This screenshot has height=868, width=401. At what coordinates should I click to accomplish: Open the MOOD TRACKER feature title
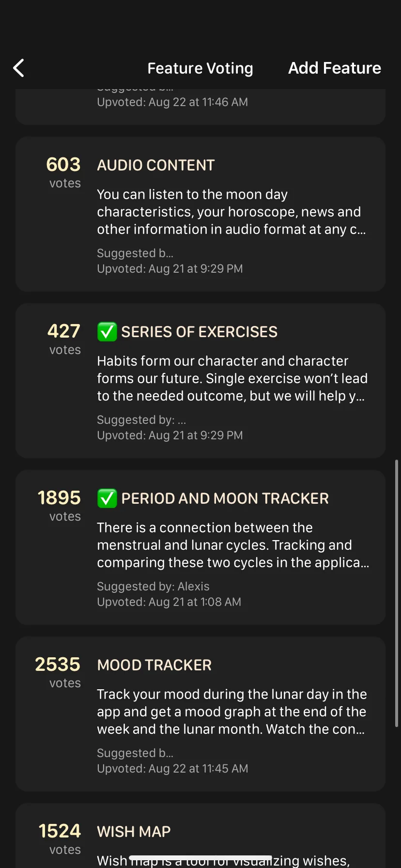pyautogui.click(x=154, y=665)
